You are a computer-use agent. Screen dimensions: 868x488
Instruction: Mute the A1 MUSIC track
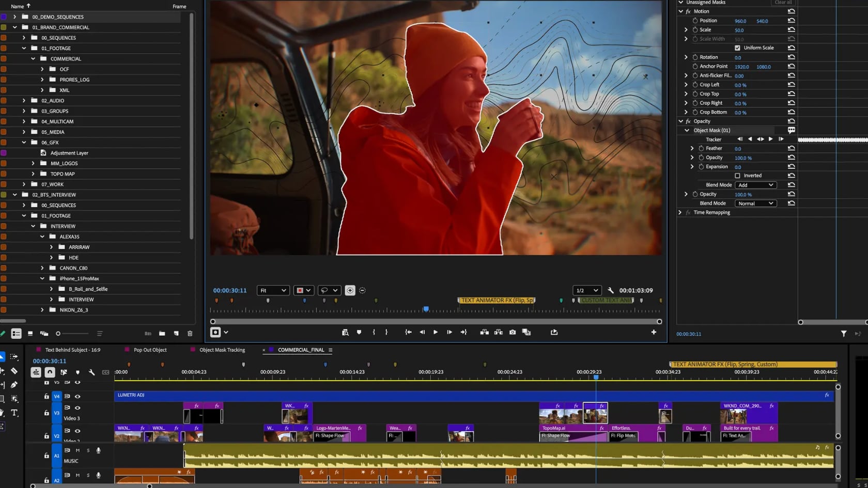coord(78,450)
